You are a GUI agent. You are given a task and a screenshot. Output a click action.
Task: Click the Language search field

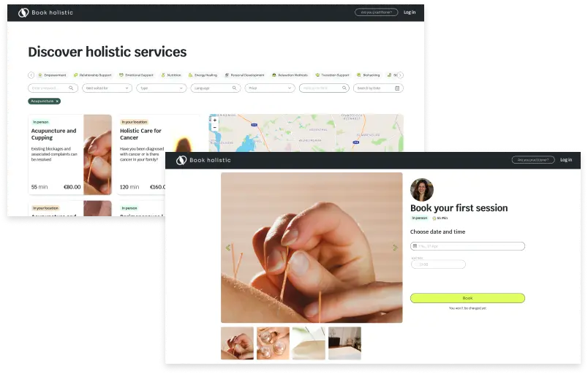click(216, 88)
